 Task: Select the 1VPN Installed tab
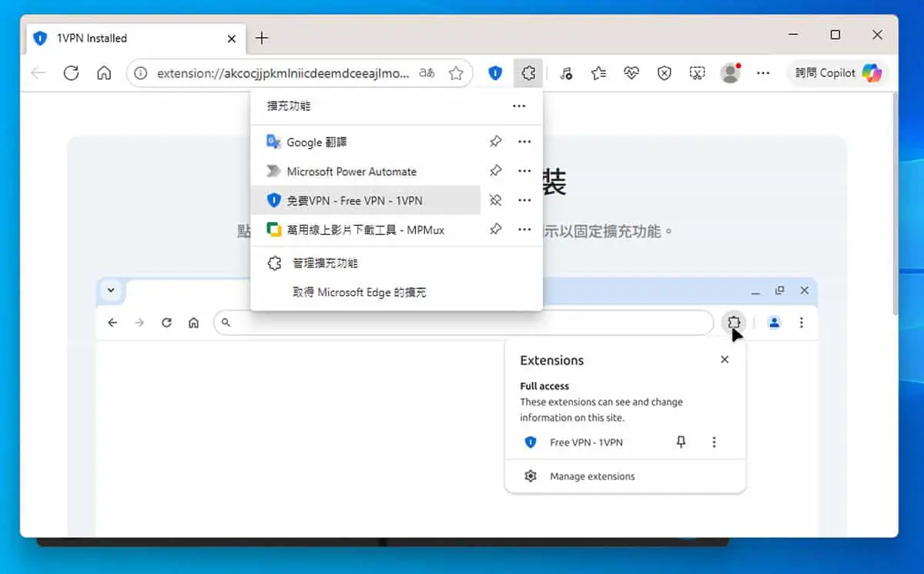[136, 38]
